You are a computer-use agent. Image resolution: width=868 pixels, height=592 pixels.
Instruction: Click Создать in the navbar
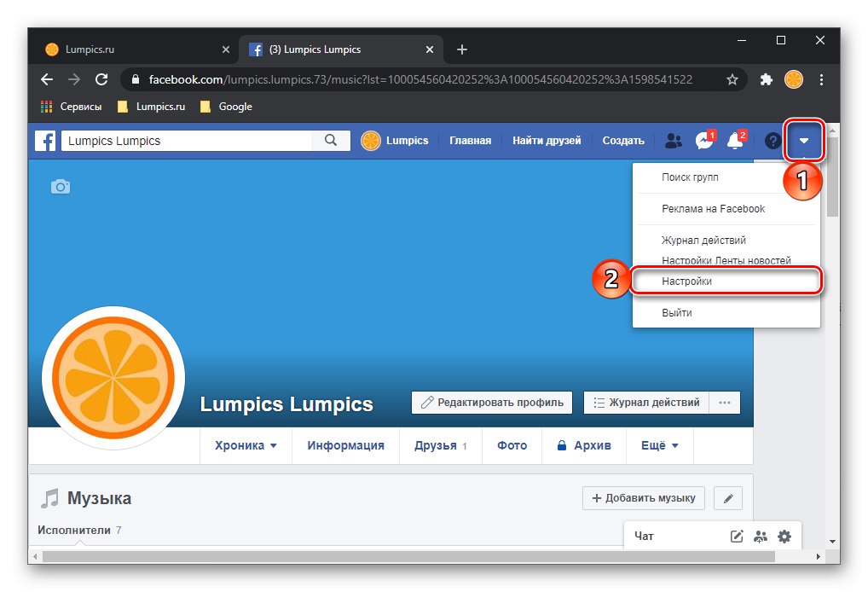pyautogui.click(x=623, y=141)
